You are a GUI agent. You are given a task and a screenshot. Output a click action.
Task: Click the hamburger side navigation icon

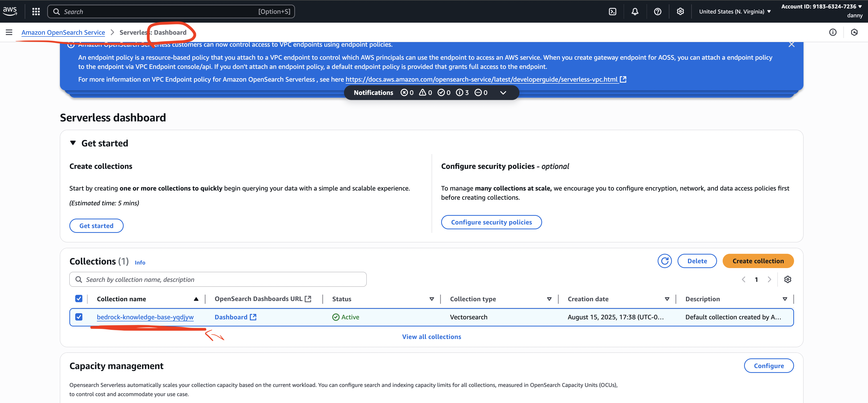coord(9,32)
